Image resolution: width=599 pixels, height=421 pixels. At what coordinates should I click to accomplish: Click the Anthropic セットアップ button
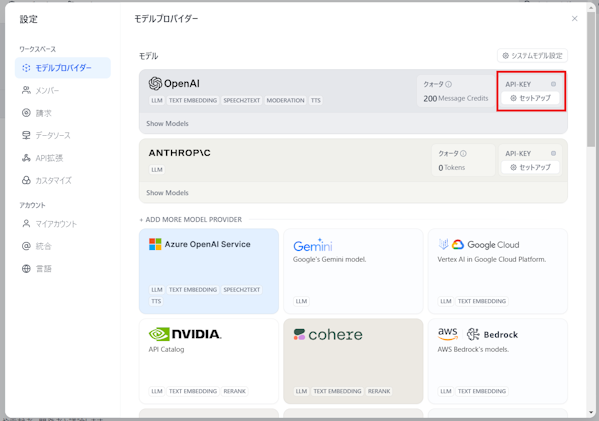(x=531, y=167)
